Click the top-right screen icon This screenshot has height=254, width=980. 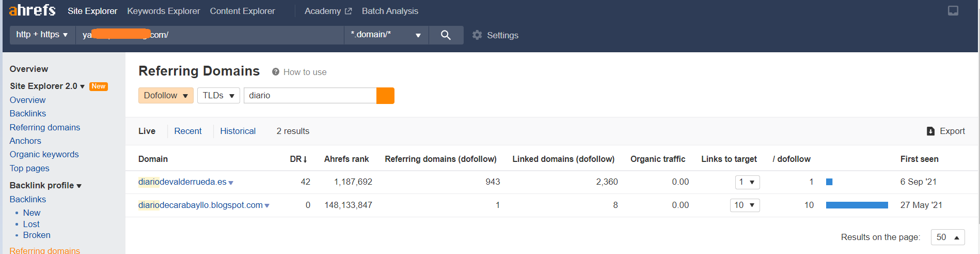[x=953, y=11]
